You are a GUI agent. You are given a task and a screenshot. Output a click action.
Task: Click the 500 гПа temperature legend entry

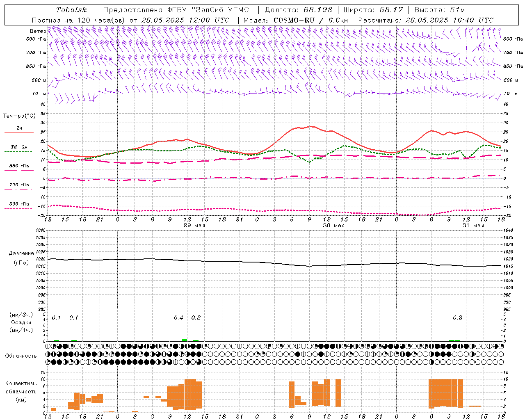click(19, 204)
